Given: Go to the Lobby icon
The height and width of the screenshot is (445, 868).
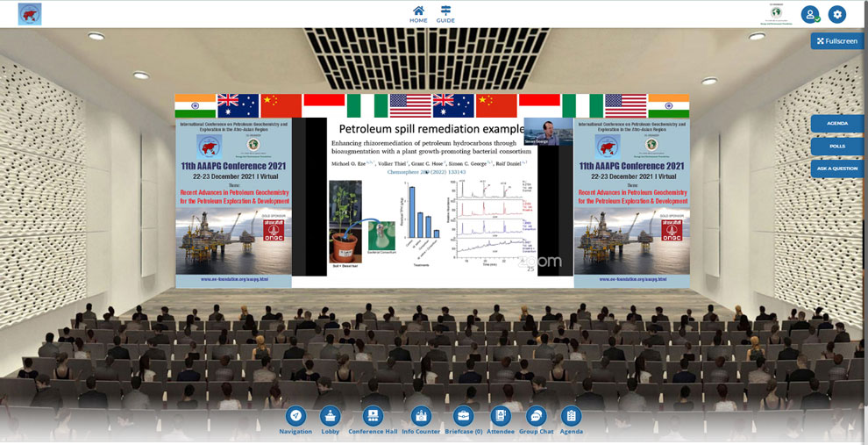Looking at the screenshot, I should point(332,420).
